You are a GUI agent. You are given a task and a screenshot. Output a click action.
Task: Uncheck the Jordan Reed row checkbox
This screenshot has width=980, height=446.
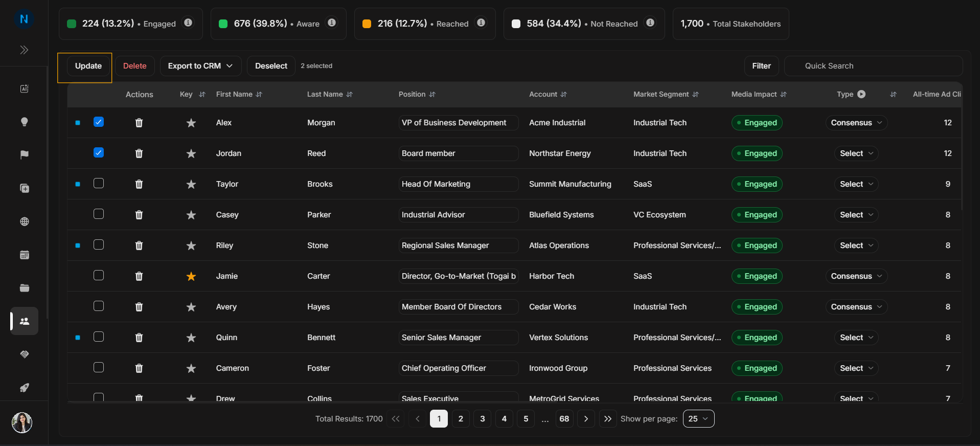tap(99, 152)
